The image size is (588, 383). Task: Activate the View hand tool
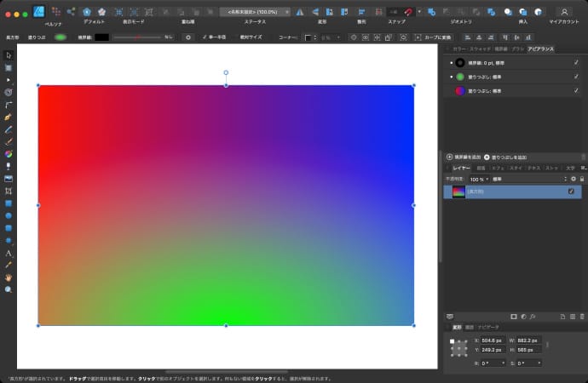tap(9, 277)
